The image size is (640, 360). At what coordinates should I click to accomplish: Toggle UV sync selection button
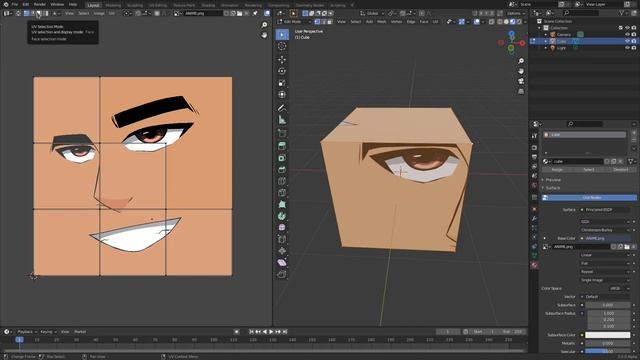(x=18, y=13)
